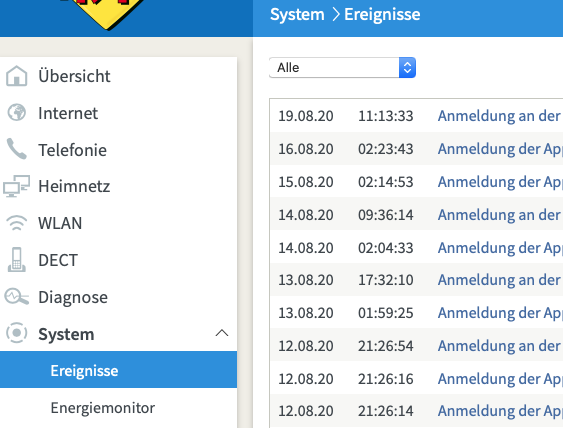The image size is (563, 428).
Task: Click the Internet globe icon
Action: point(17,112)
